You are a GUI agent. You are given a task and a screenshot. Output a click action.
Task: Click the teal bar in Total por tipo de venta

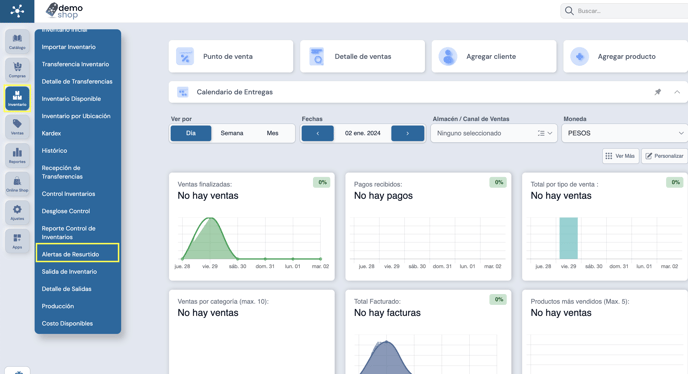click(568, 238)
